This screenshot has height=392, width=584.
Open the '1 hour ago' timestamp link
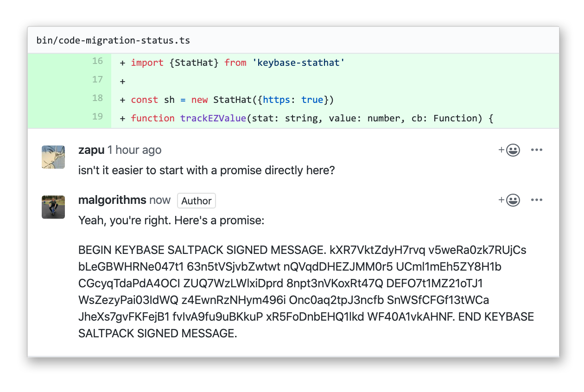(x=134, y=150)
